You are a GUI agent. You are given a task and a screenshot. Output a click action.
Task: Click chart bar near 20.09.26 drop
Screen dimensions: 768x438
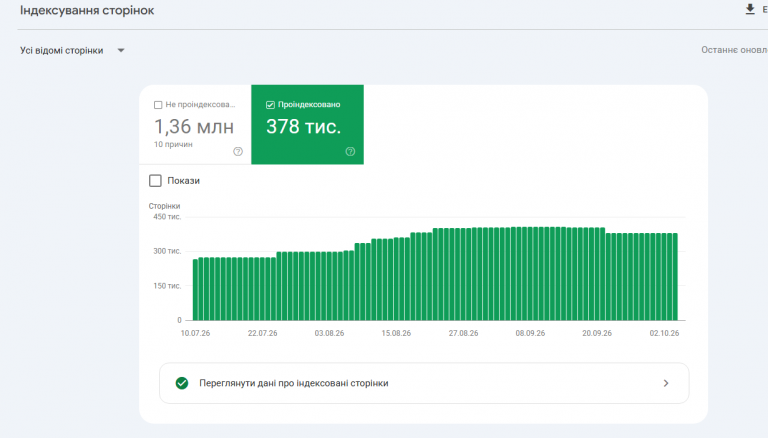point(608,277)
